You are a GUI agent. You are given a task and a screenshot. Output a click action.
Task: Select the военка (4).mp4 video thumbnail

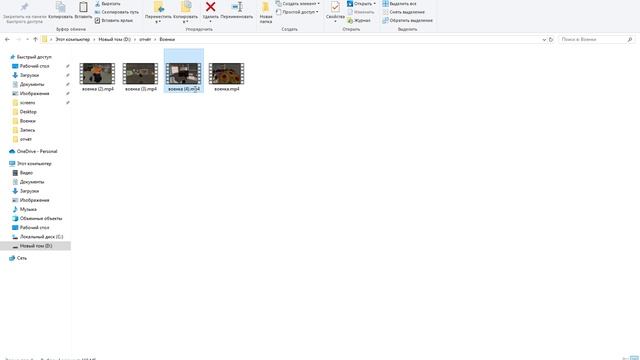click(x=184, y=74)
